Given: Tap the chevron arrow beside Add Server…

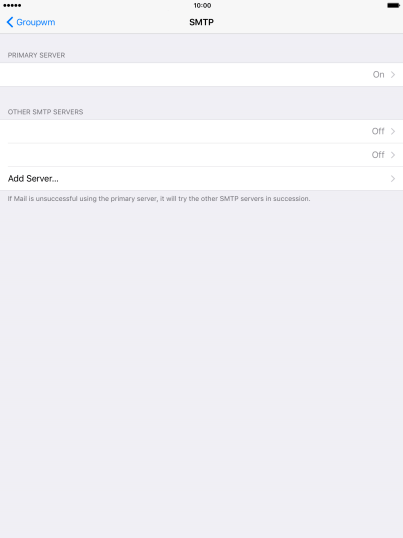Looking at the screenshot, I should pyautogui.click(x=393, y=179).
